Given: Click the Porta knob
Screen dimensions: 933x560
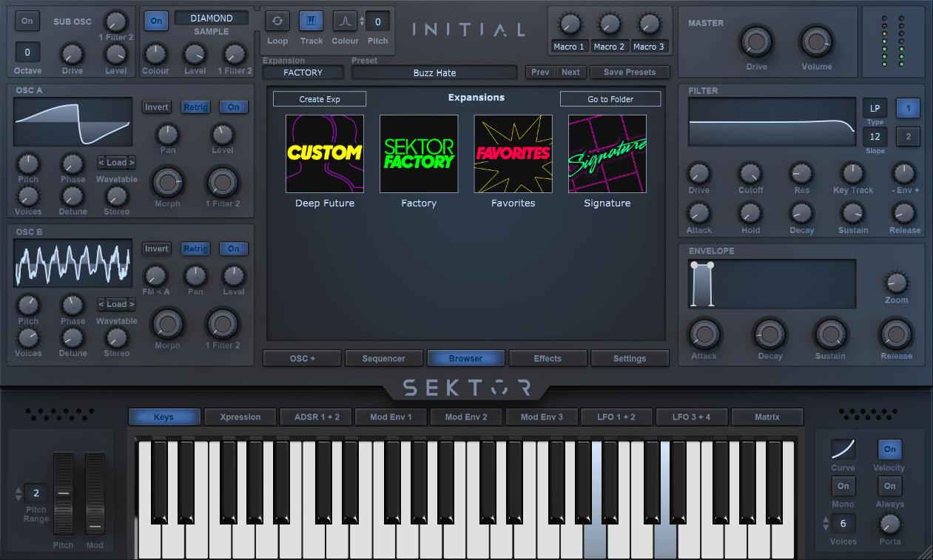Looking at the screenshot, I should (889, 524).
